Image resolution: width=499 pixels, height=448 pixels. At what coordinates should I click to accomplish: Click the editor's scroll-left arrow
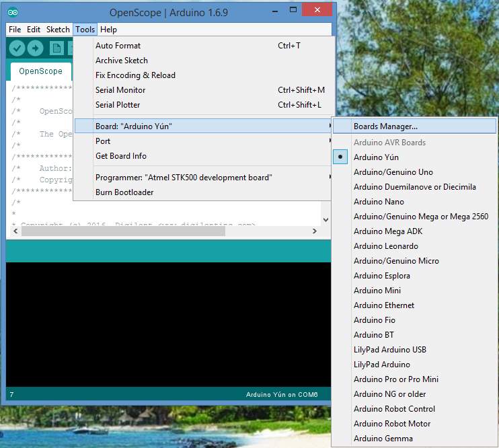click(x=15, y=231)
